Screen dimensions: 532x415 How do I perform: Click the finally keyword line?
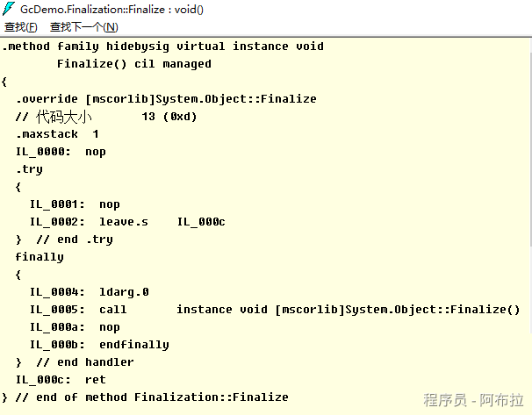point(40,257)
